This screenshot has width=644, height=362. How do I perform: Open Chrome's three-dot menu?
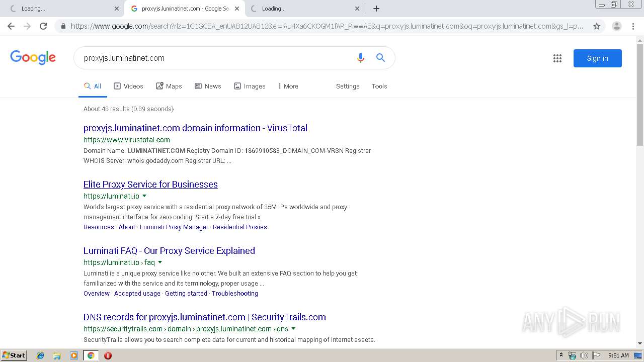[633, 26]
